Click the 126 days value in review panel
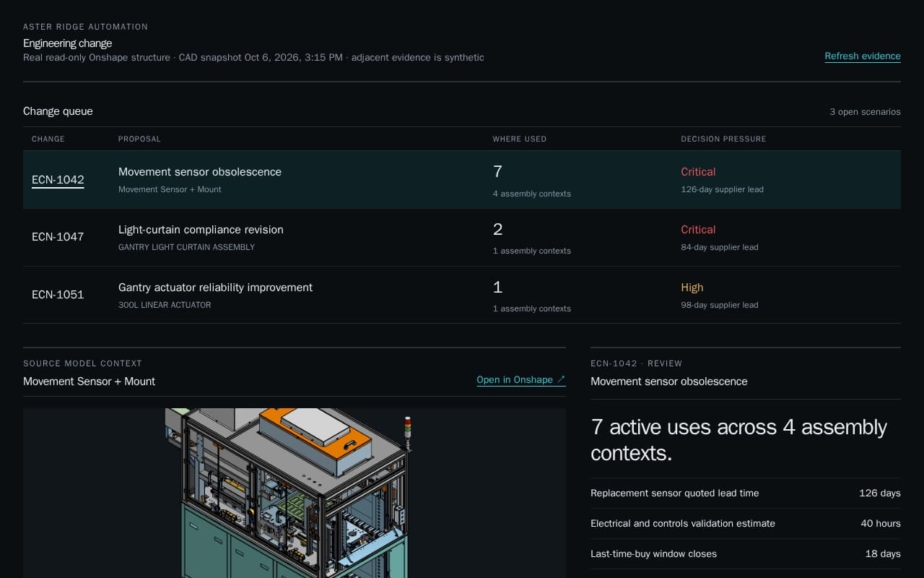924x578 pixels. 880,493
